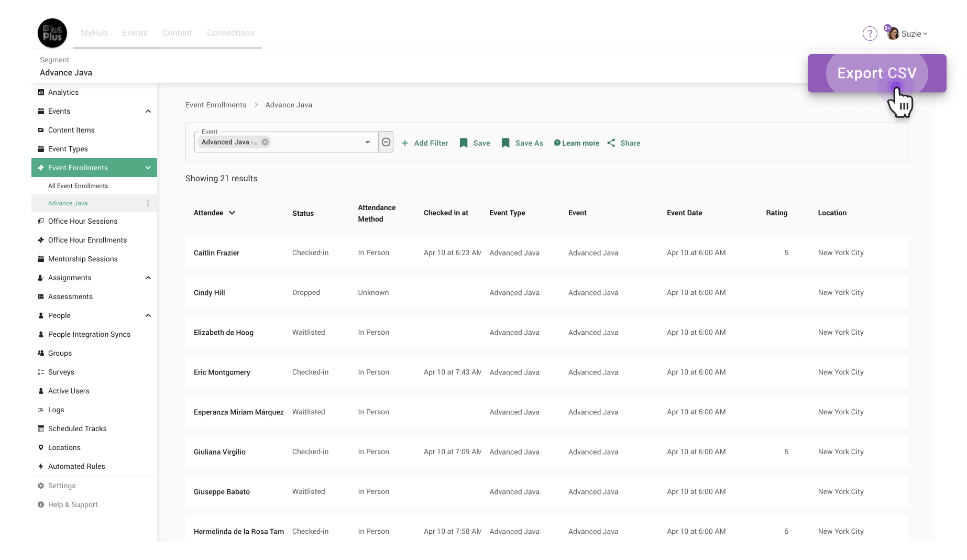Click the Settings gear icon
The height and width of the screenshot is (560, 967).
[41, 486]
